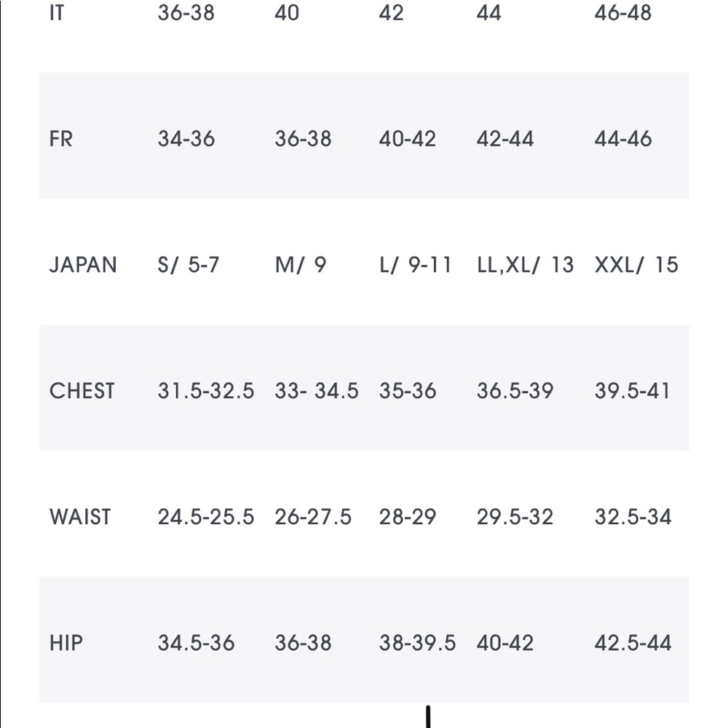Click the WAIST row label
This screenshot has width=728, height=728.
[80, 517]
